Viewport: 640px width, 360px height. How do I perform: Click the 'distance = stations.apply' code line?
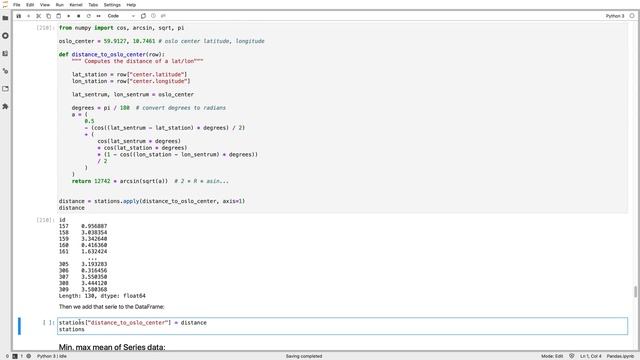coord(152,201)
